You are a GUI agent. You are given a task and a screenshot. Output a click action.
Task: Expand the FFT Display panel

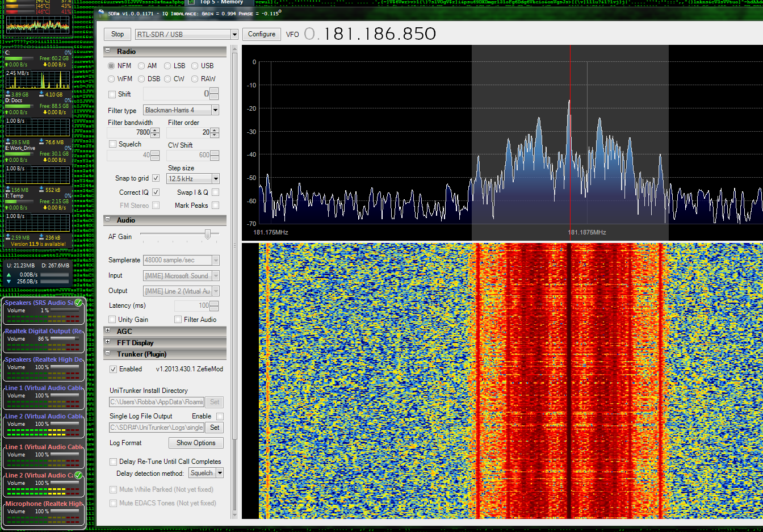click(107, 341)
